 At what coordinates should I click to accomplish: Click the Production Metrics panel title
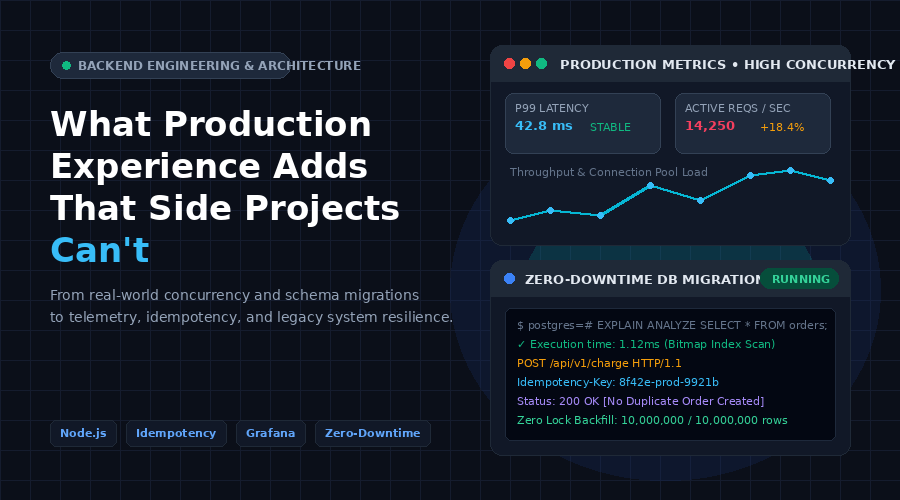[727, 64]
